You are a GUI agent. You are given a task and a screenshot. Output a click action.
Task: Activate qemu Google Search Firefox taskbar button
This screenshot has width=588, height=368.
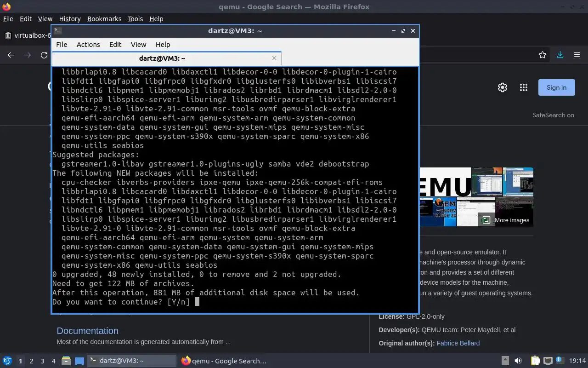(x=224, y=361)
